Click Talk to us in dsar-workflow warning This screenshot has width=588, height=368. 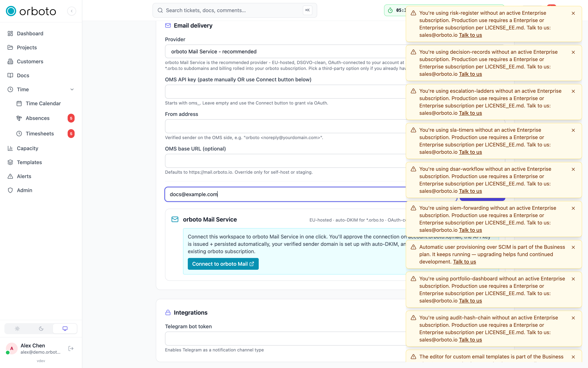click(470, 191)
